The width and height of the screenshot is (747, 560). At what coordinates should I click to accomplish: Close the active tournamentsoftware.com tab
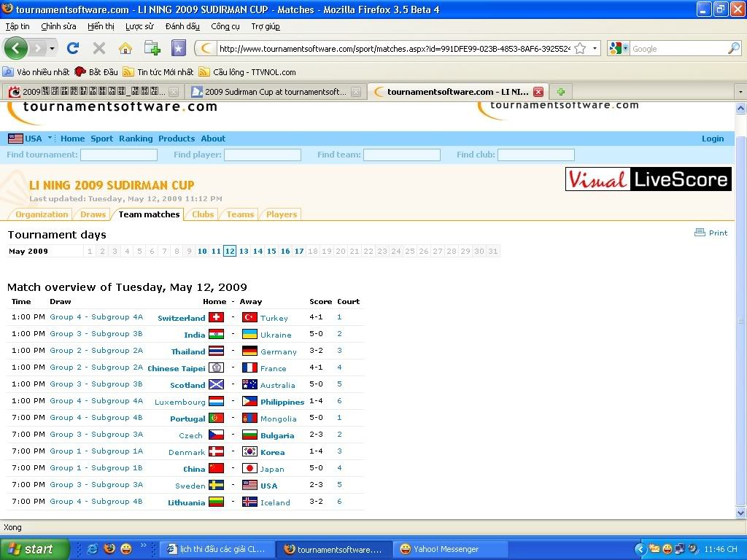(x=538, y=92)
